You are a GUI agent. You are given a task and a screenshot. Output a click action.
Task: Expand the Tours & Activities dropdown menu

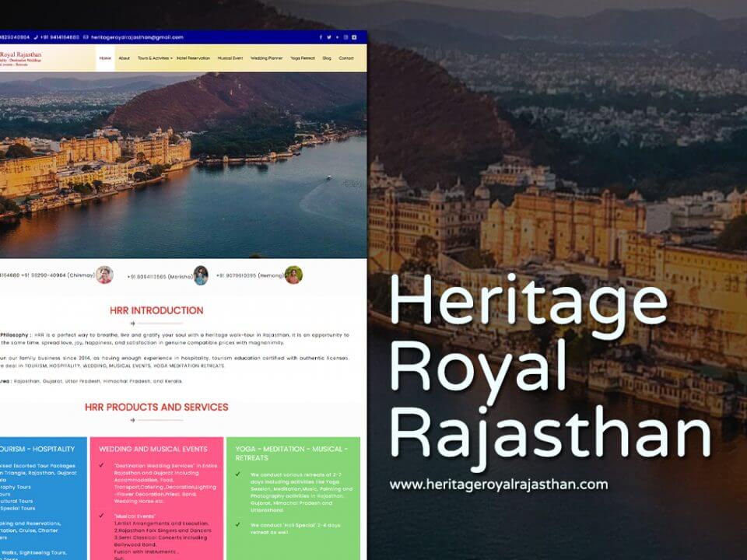[x=156, y=58]
